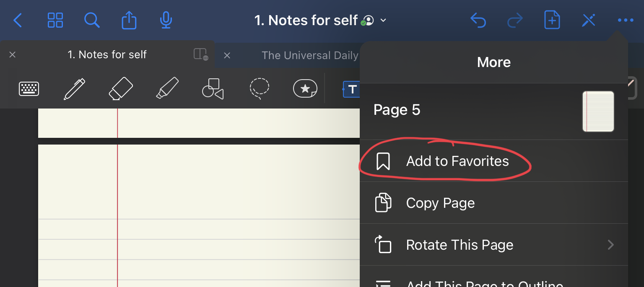644x287 pixels.
Task: Select Copy Page menu item
Action: click(x=440, y=203)
